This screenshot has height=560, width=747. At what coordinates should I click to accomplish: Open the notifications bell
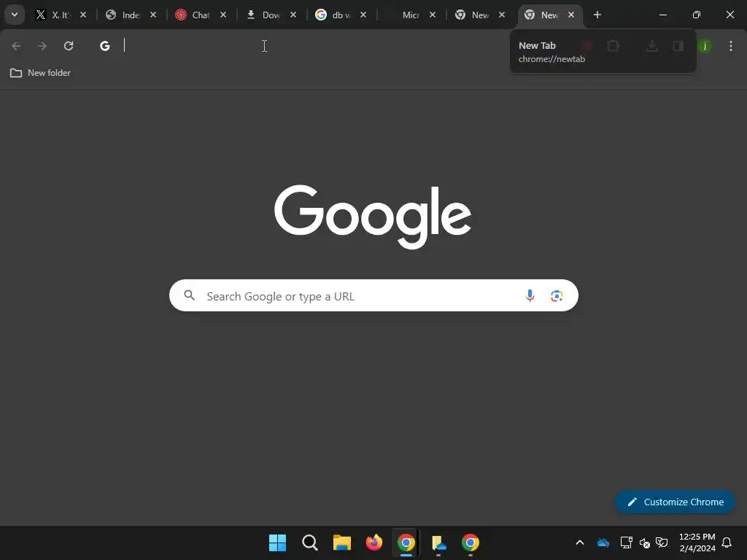point(727,542)
